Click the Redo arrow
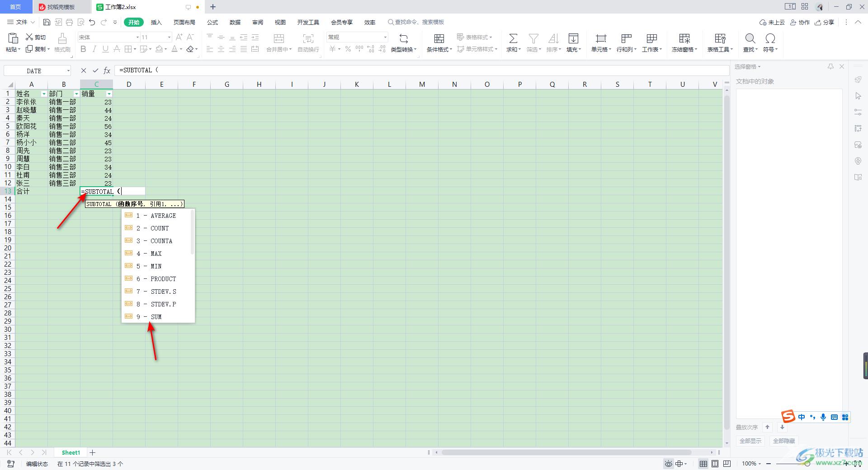 (x=104, y=22)
